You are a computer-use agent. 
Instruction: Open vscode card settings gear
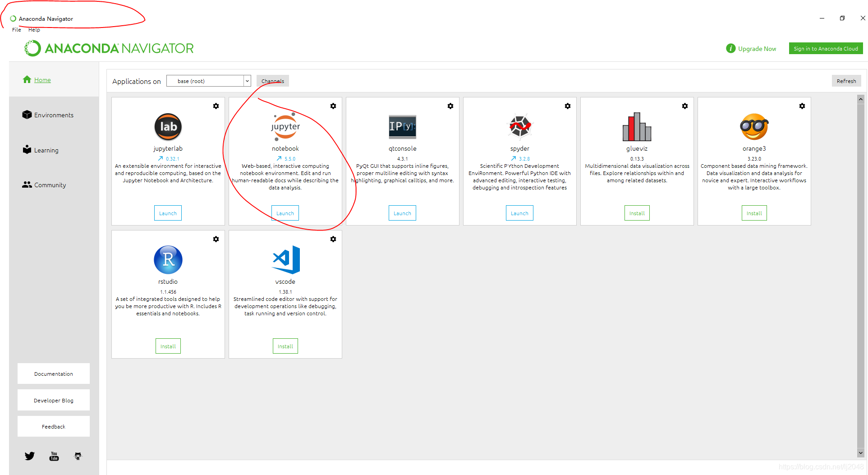333,239
